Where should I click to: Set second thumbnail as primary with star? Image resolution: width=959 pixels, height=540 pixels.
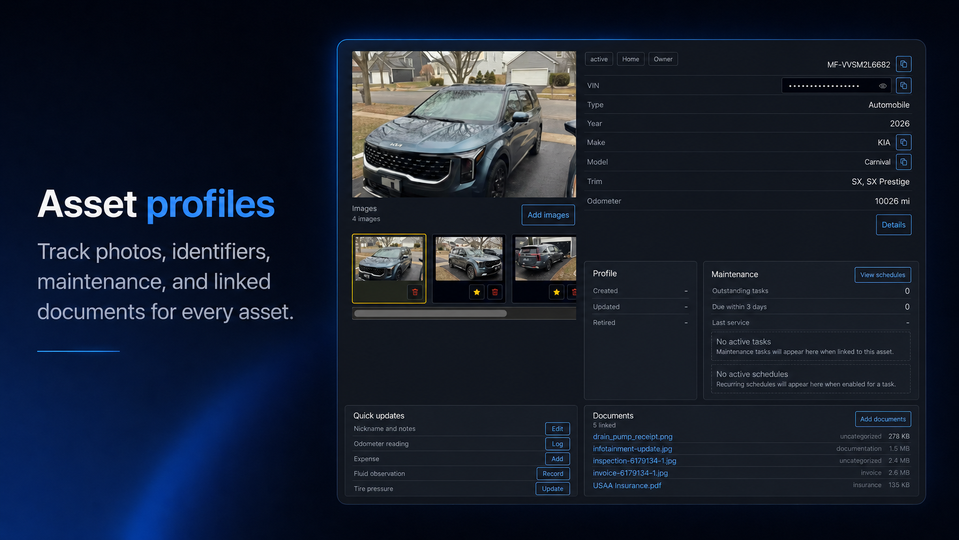click(x=476, y=292)
